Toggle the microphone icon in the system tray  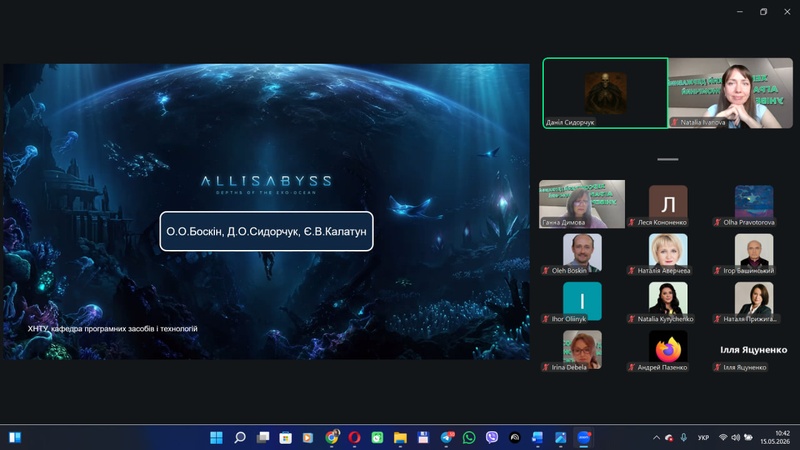coord(684,437)
